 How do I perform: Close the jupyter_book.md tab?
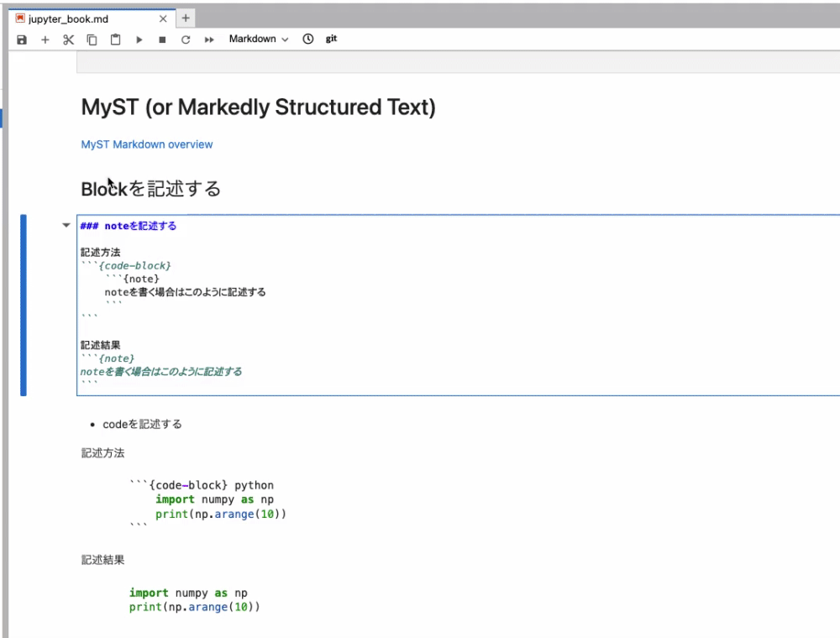(x=163, y=18)
